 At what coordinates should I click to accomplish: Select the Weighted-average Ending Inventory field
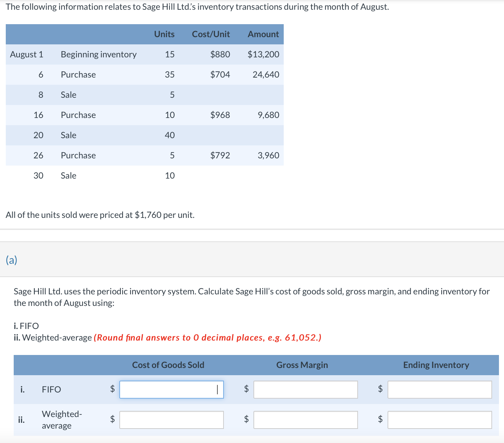[440, 420]
